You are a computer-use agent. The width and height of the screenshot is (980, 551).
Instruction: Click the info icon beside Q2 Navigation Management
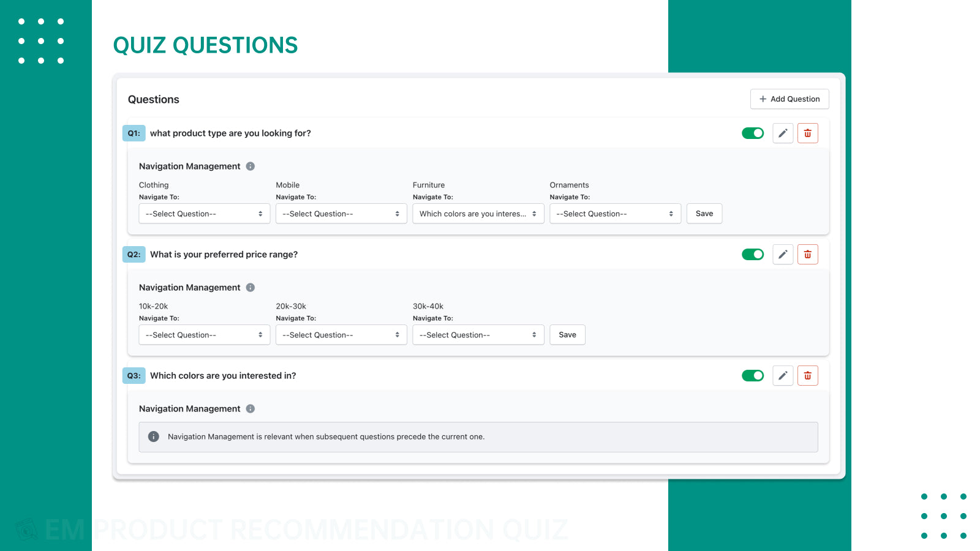pyautogui.click(x=250, y=287)
